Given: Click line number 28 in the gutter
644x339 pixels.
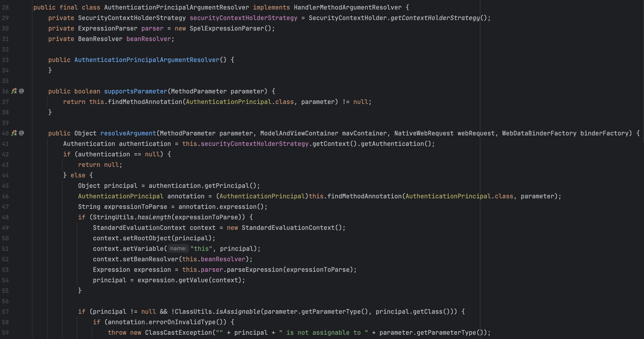Looking at the screenshot, I should [x=5, y=7].
